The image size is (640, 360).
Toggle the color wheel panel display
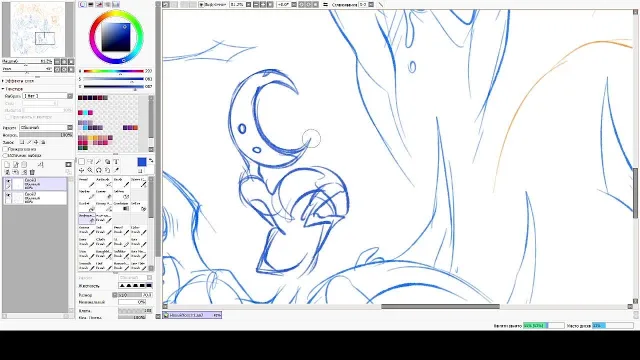(82, 4)
